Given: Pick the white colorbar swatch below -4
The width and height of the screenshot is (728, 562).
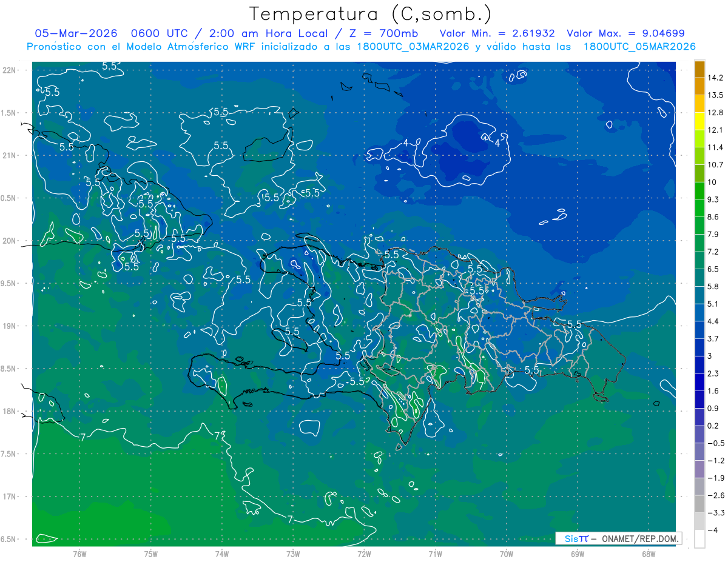Looking at the screenshot, I should (699, 539).
